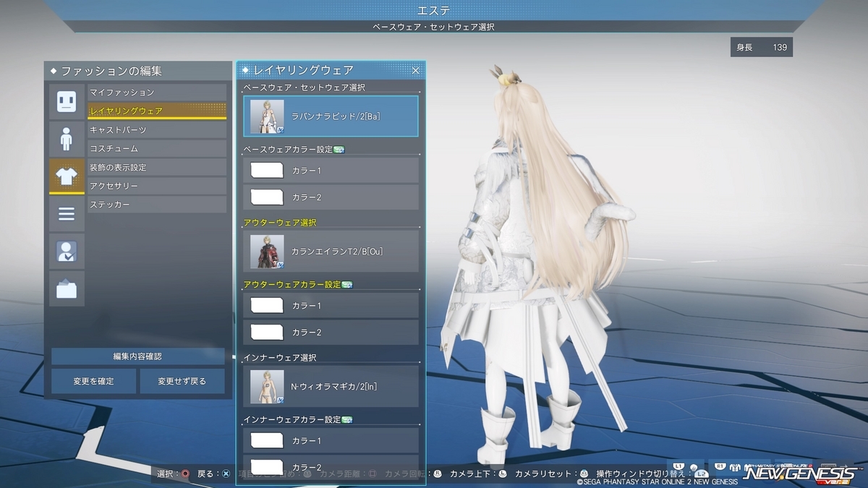
Task: Click the stick icon next to カメラリセット
Action: click(x=584, y=474)
